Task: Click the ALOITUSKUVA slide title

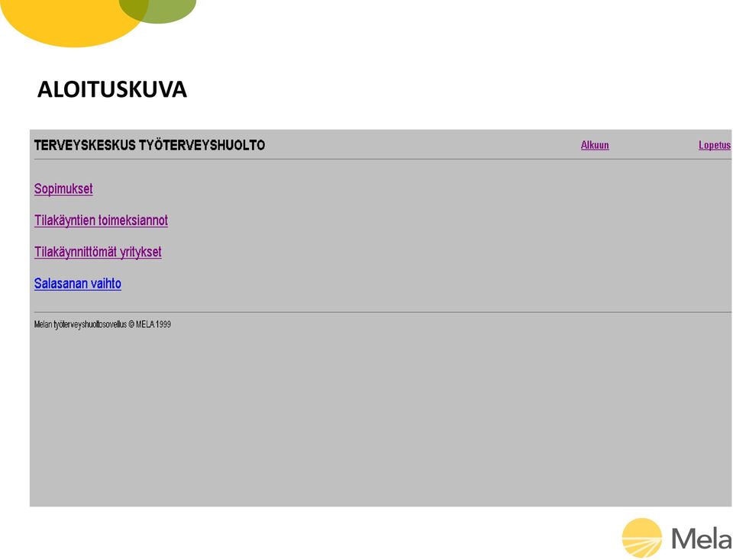Action: tap(112, 89)
